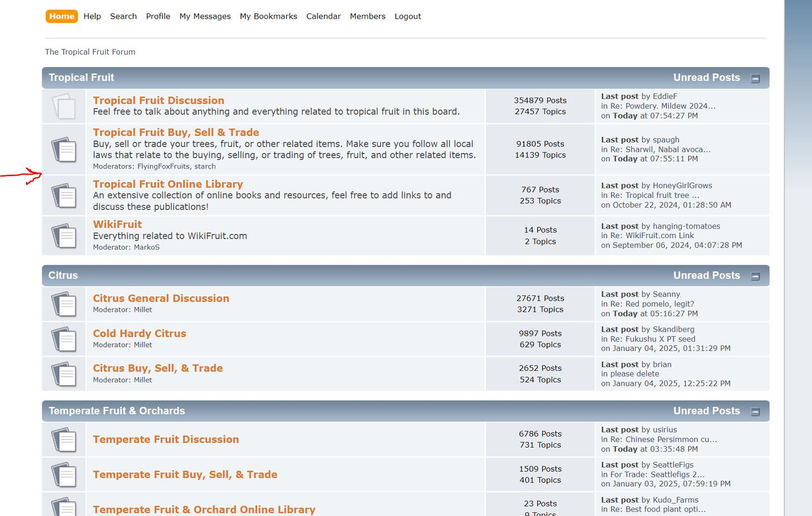Image resolution: width=812 pixels, height=516 pixels.
Task: Open the Tropical Fruit Online Library board
Action: pyautogui.click(x=168, y=184)
